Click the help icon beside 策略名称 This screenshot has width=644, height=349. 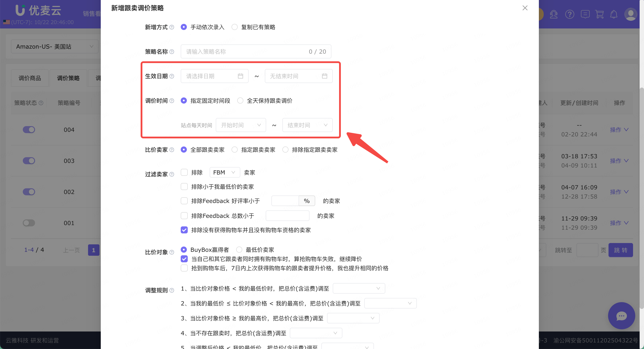172,52
